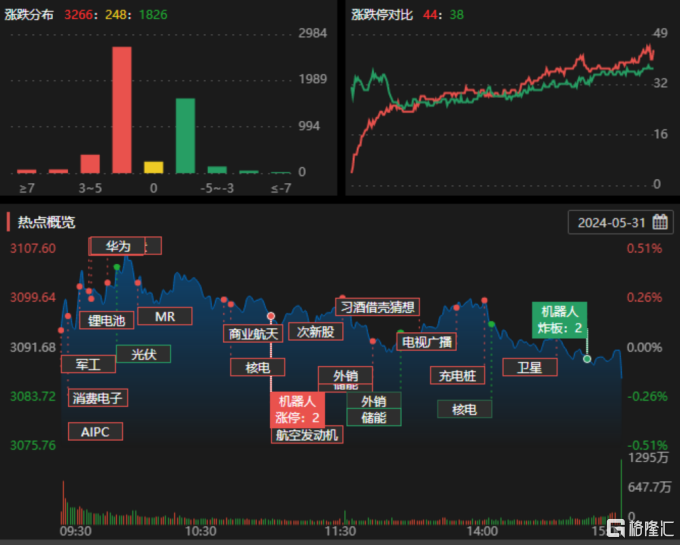Select the red 核电 tag below 商业航天
681x545 pixels.
tap(258, 367)
